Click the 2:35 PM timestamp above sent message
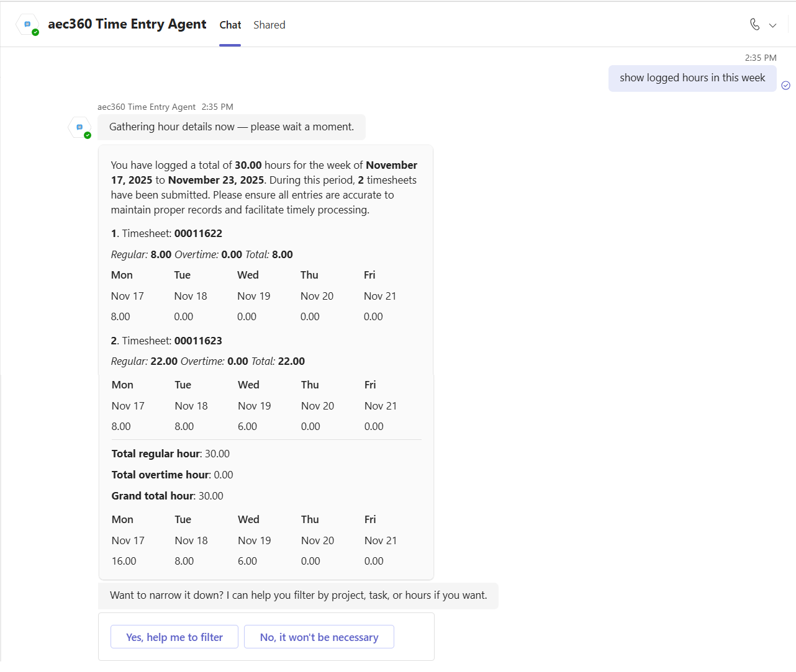Viewport: 796px width, 672px height. tap(760, 58)
